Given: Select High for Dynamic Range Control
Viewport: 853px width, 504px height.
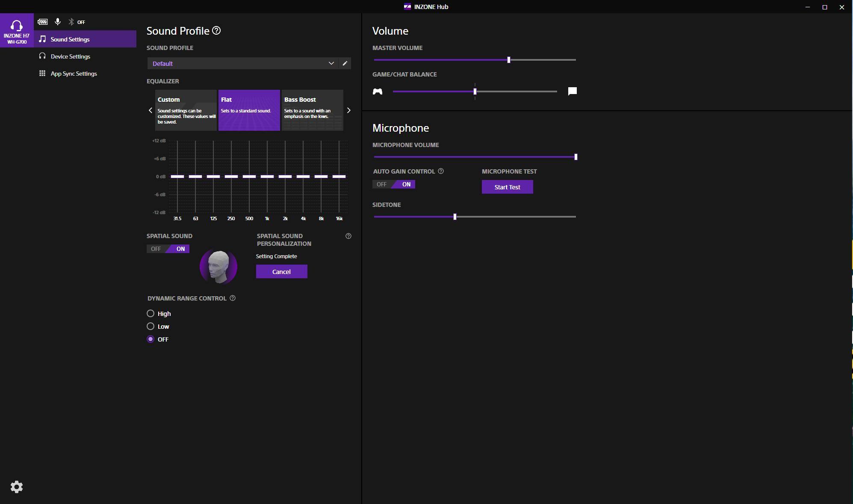Looking at the screenshot, I should pos(151,314).
